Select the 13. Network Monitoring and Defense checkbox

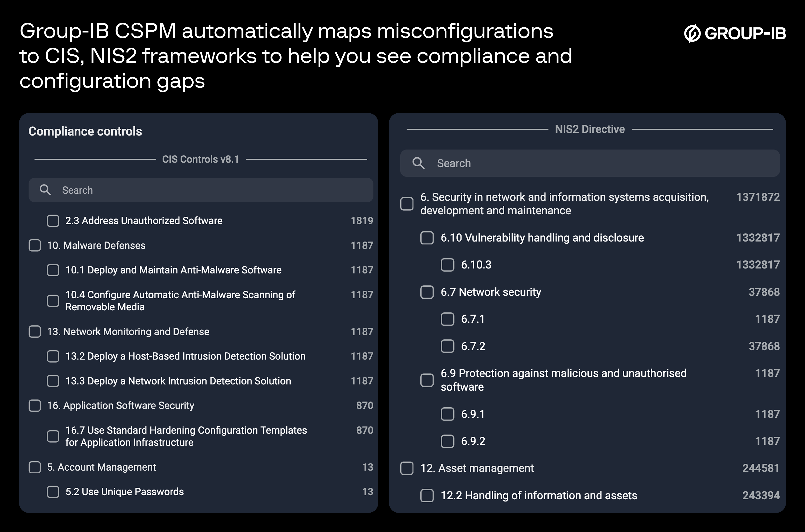[35, 331]
